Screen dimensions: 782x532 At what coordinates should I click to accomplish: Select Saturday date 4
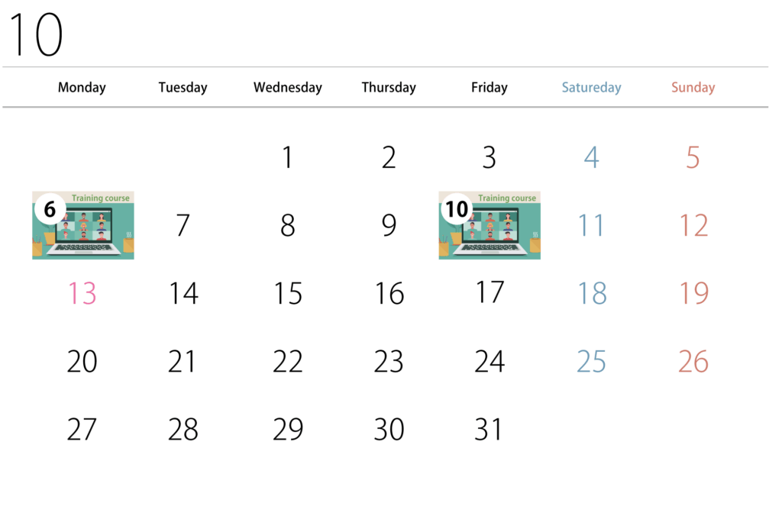[592, 157]
